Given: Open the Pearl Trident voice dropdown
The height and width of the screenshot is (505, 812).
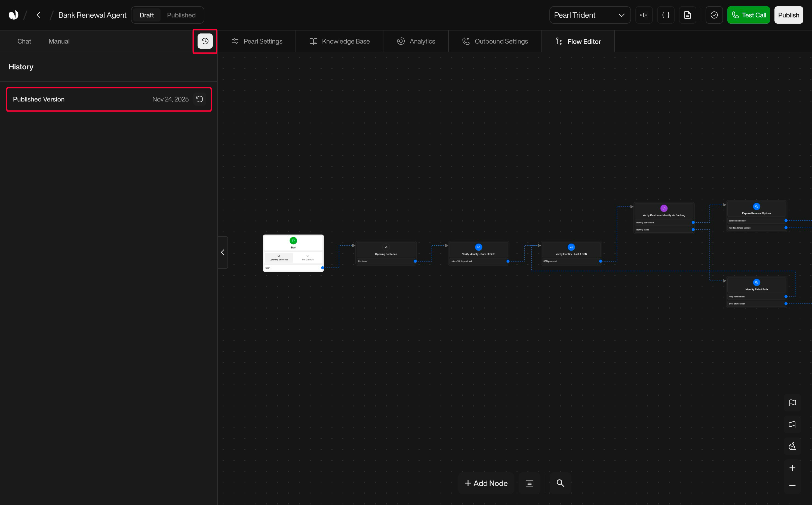Looking at the screenshot, I should tap(590, 15).
